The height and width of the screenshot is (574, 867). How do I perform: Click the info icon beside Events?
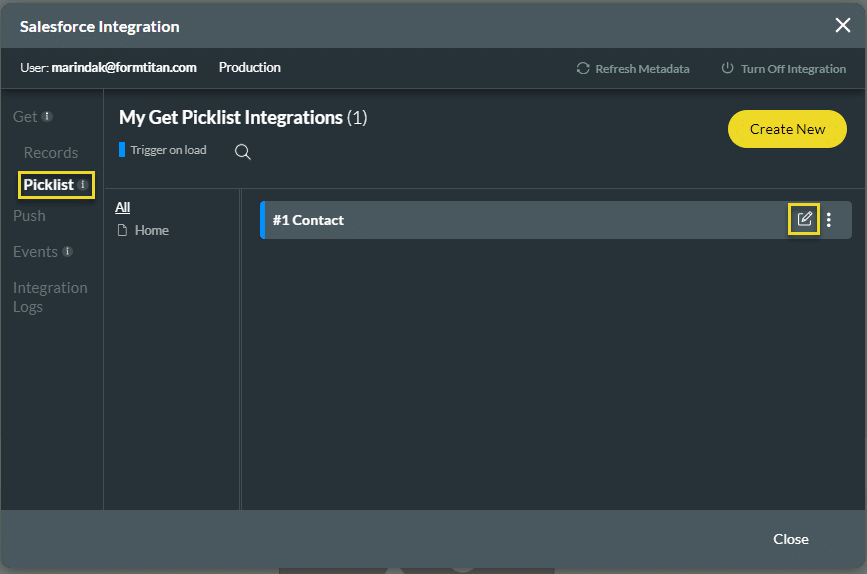[68, 252]
